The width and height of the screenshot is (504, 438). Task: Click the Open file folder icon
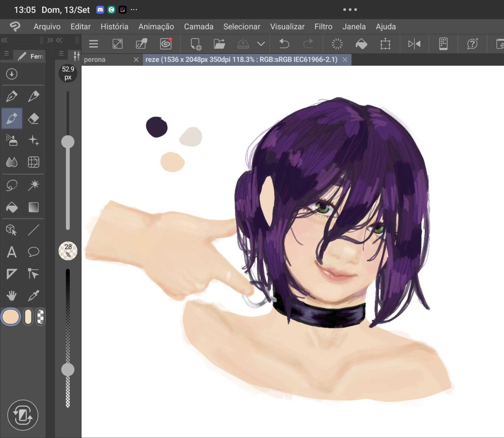[x=219, y=44]
